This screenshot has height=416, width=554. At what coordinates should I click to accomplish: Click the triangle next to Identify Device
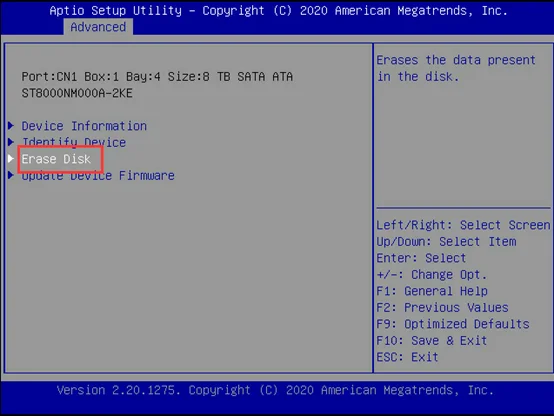[11, 142]
